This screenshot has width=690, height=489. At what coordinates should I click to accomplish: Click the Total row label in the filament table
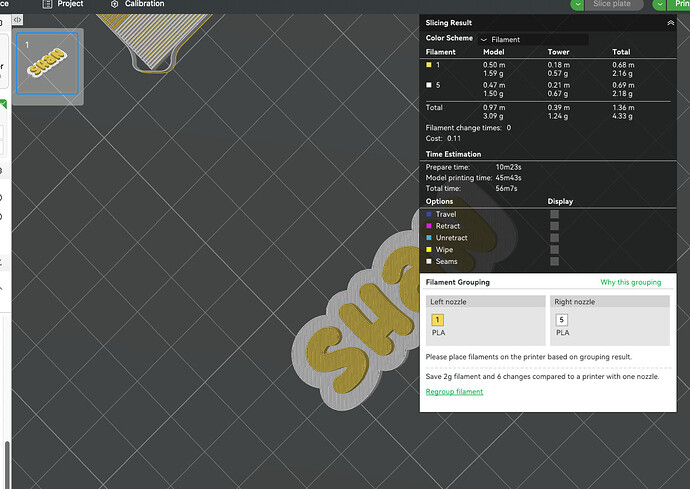click(434, 108)
